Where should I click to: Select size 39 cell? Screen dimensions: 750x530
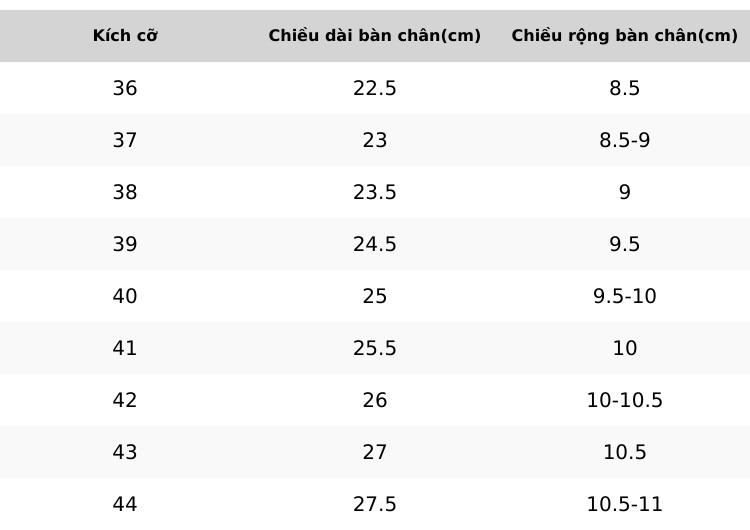[x=125, y=244]
